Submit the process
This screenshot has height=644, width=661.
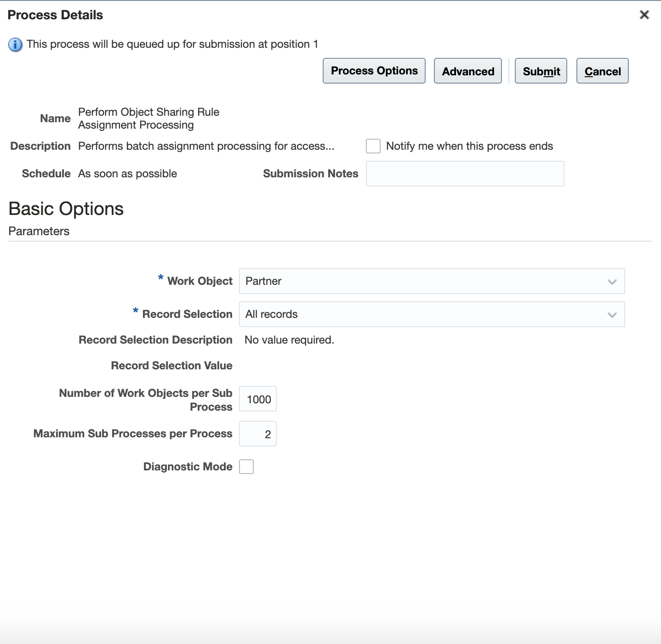point(541,71)
